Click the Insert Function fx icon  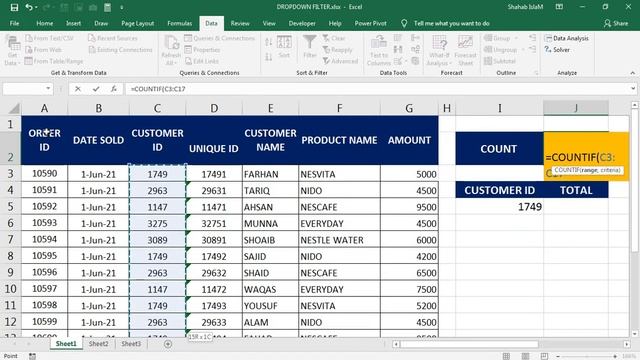pyautogui.click(x=113, y=89)
